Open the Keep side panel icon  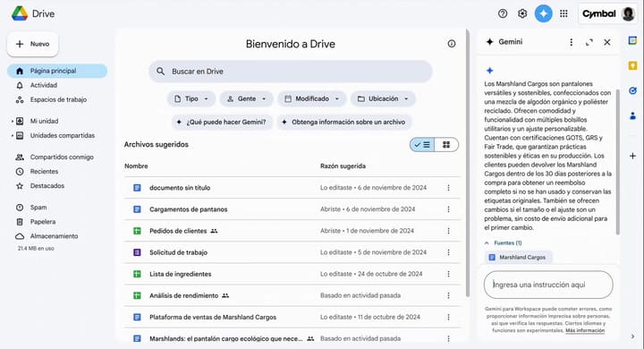pyautogui.click(x=632, y=65)
